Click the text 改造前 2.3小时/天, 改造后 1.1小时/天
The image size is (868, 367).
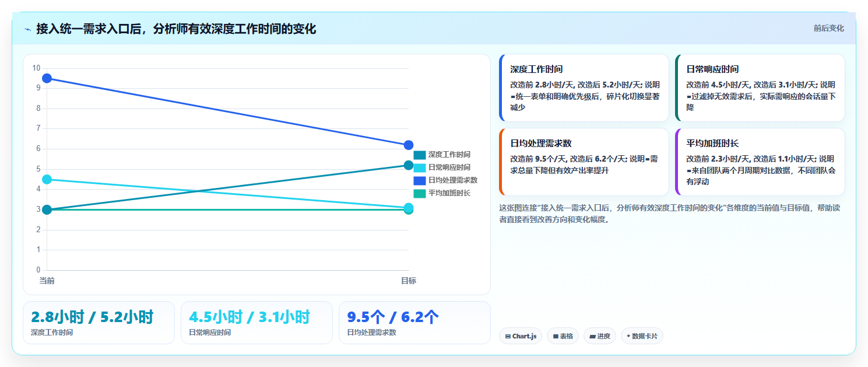[751, 159]
